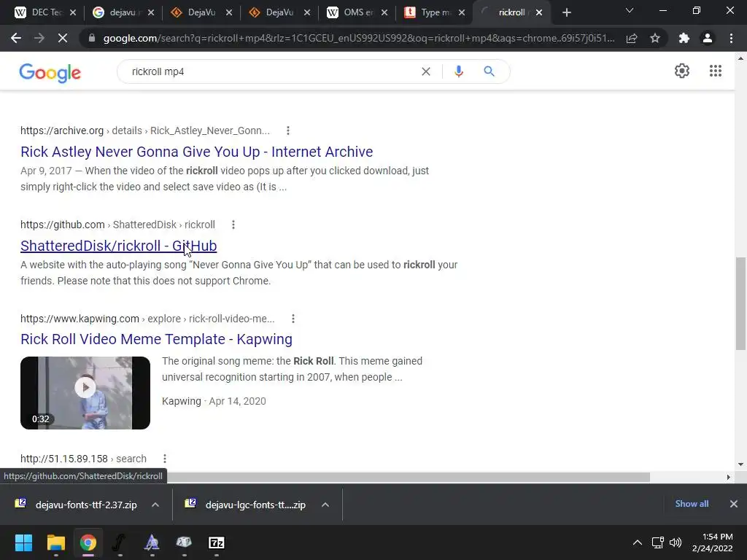The height and width of the screenshot is (560, 747).
Task: Stop loading the page
Action: pos(63,38)
